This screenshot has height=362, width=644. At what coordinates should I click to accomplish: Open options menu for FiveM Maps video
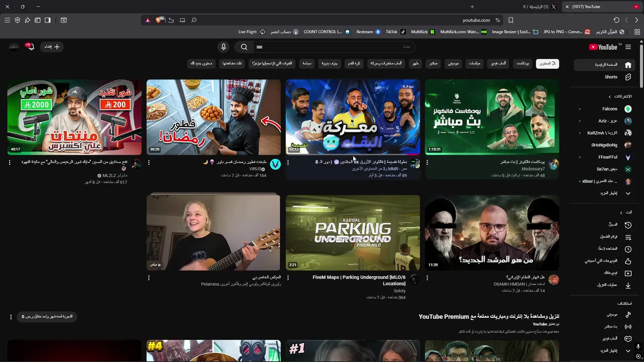[288, 278]
